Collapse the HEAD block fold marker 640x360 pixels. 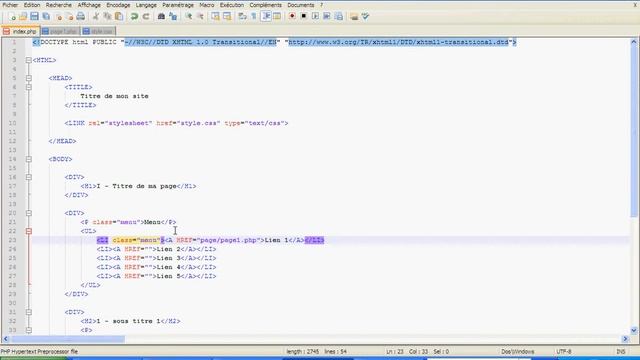pos(29,78)
